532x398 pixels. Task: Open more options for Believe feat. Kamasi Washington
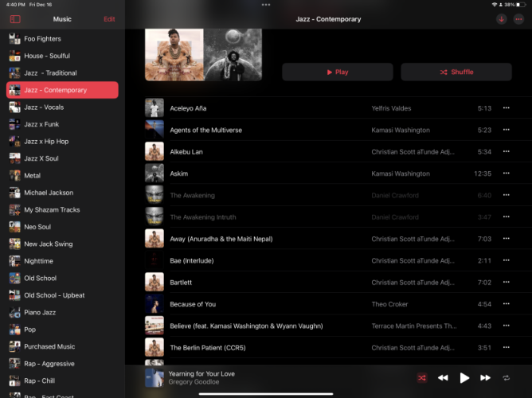click(506, 326)
